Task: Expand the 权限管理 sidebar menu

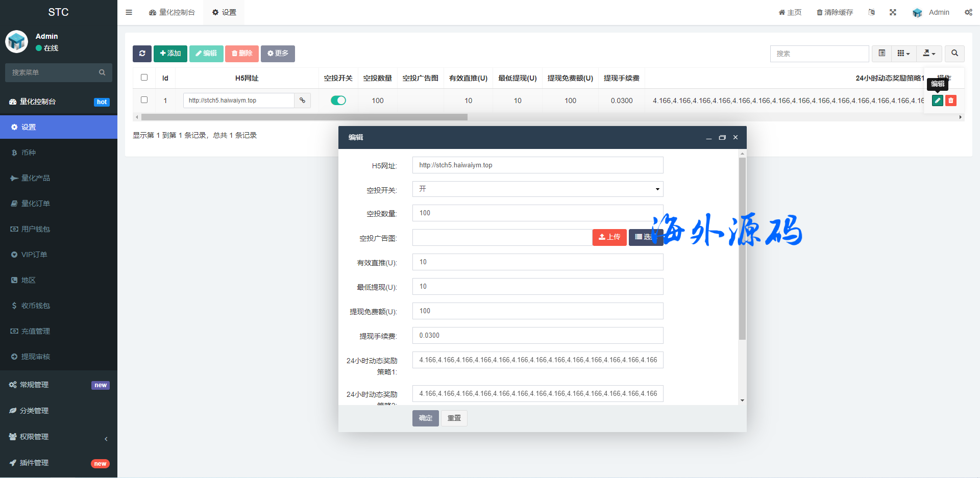Action: click(x=59, y=437)
